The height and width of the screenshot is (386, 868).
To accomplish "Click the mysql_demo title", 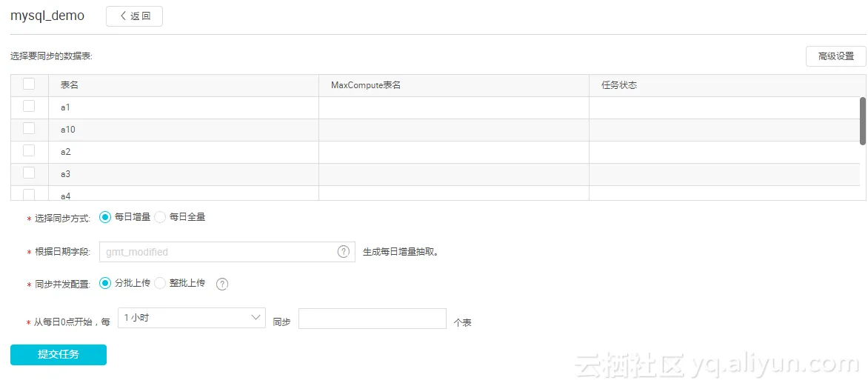I will pyautogui.click(x=47, y=16).
